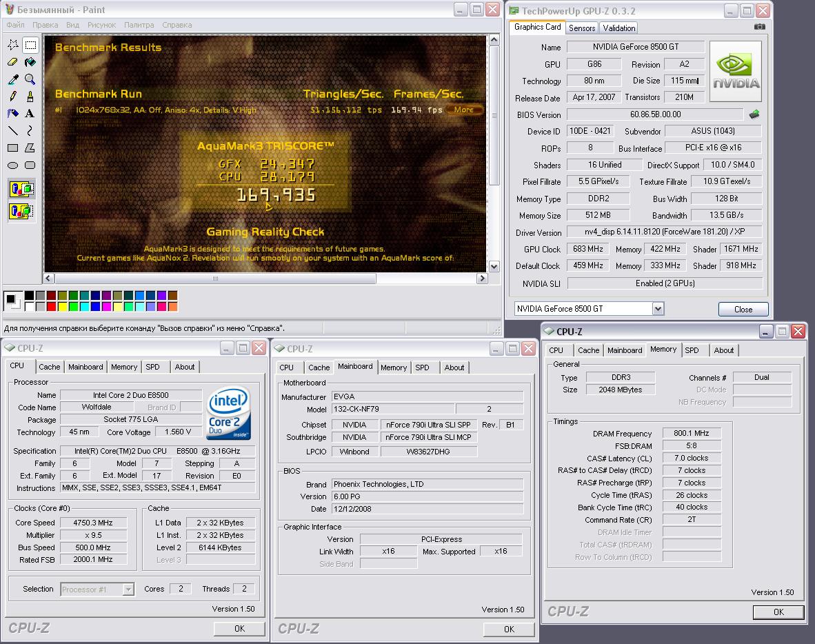Viewport: 815px width, 644px height.
Task: Click the BIOS Date value 12/12/2008
Action: pos(427,509)
